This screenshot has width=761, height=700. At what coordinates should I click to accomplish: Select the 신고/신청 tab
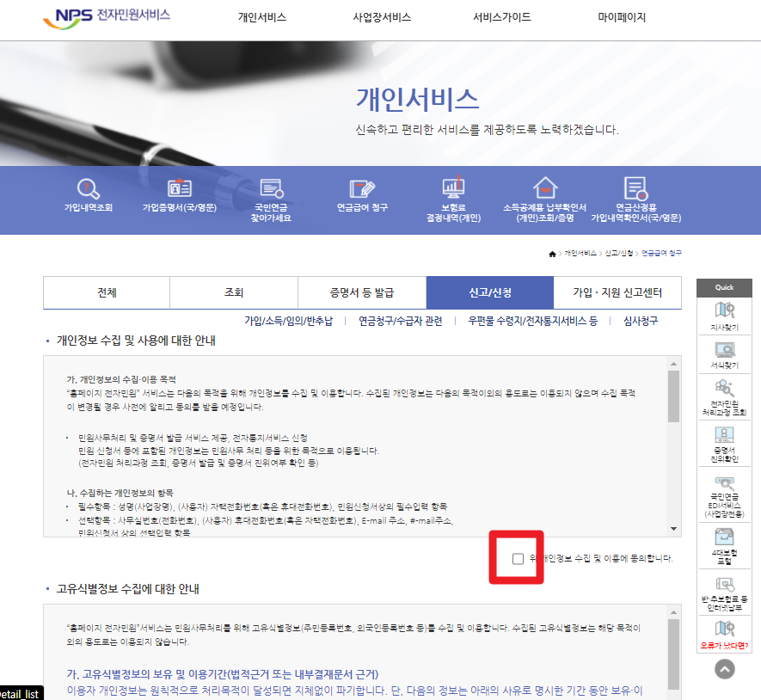[x=490, y=292]
